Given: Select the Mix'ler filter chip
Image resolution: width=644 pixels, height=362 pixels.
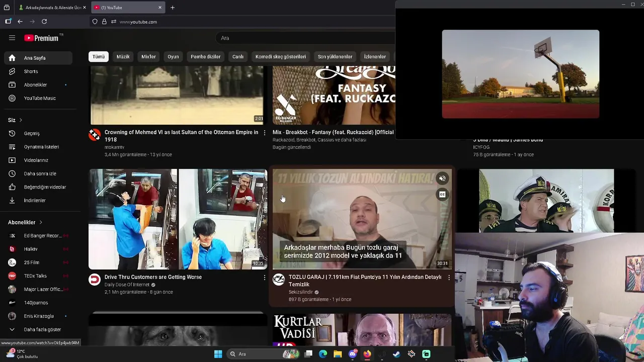Looking at the screenshot, I should pyautogui.click(x=148, y=57).
